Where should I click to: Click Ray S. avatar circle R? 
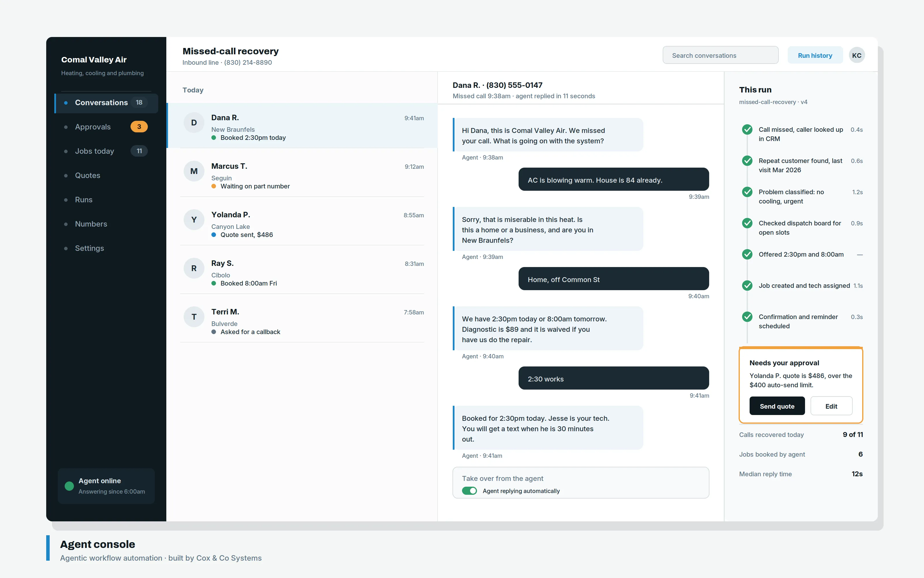click(x=194, y=268)
